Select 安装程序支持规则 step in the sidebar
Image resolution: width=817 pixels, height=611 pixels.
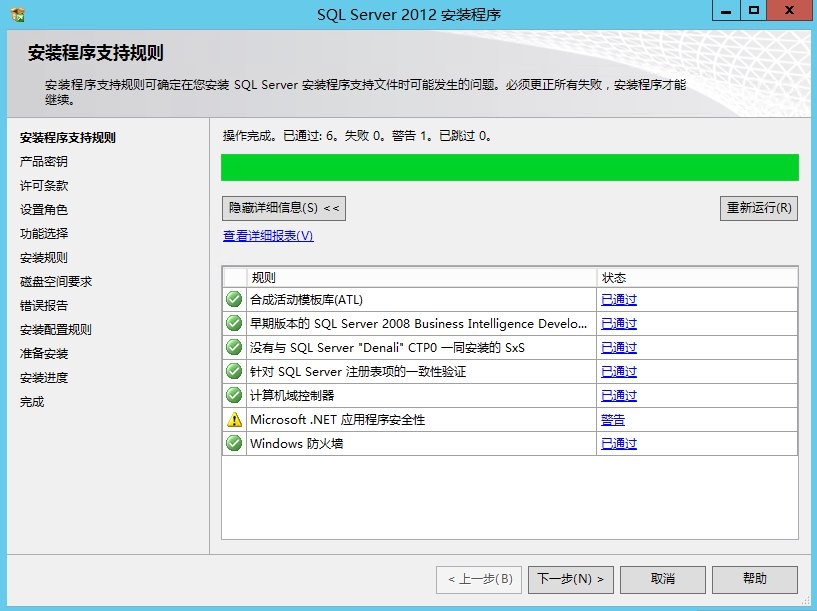click(x=68, y=138)
